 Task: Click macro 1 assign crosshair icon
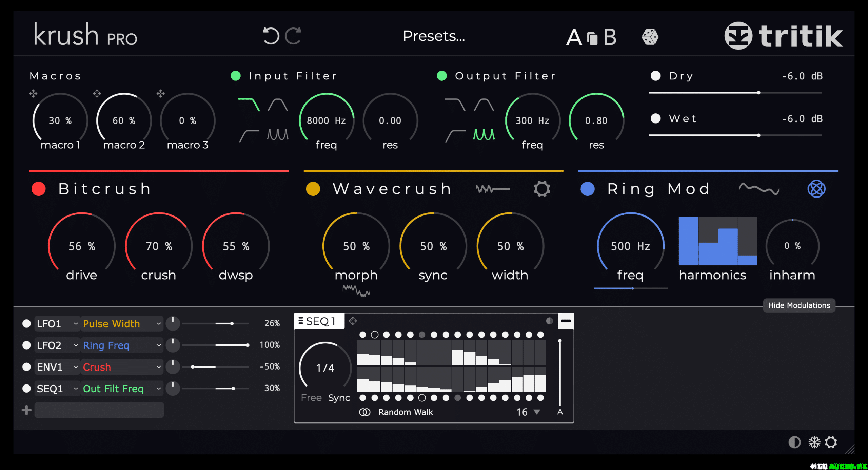pyautogui.click(x=33, y=93)
